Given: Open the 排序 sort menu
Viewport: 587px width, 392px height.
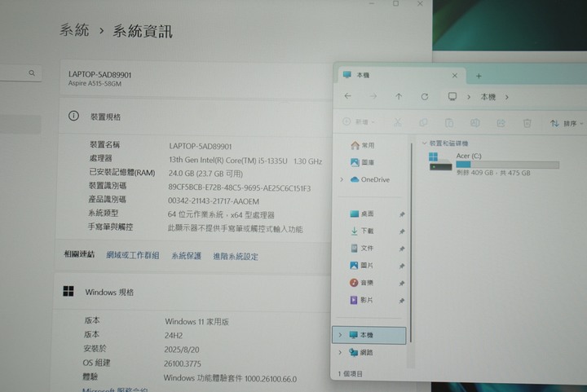Looking at the screenshot, I should point(567,123).
